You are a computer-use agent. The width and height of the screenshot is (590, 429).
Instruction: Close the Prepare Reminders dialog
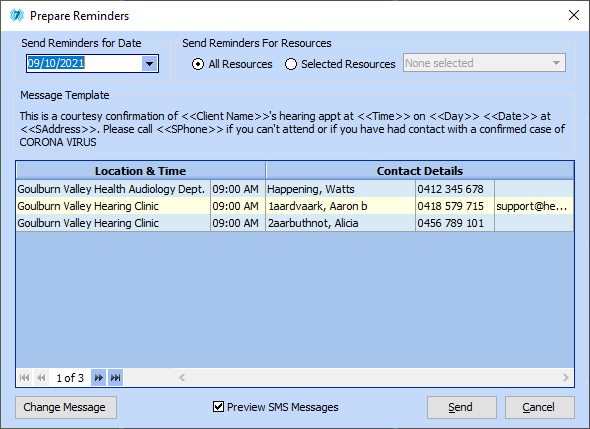[573, 15]
